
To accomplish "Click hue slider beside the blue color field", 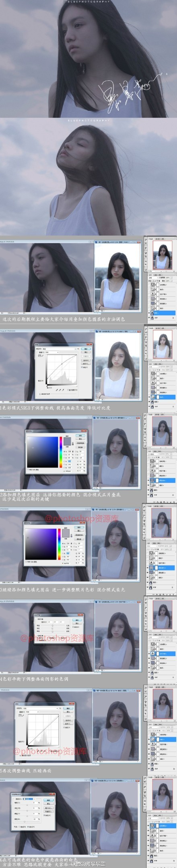I will 61,452.
